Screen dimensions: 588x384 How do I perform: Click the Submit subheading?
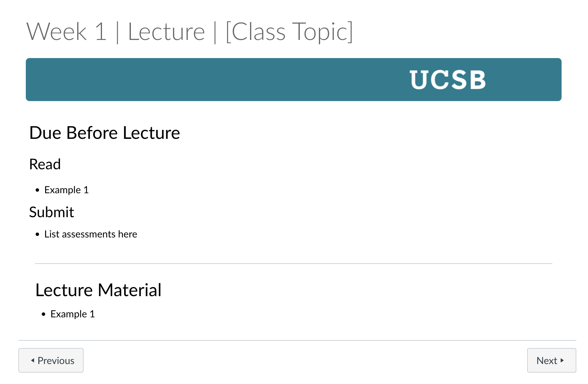[52, 212]
